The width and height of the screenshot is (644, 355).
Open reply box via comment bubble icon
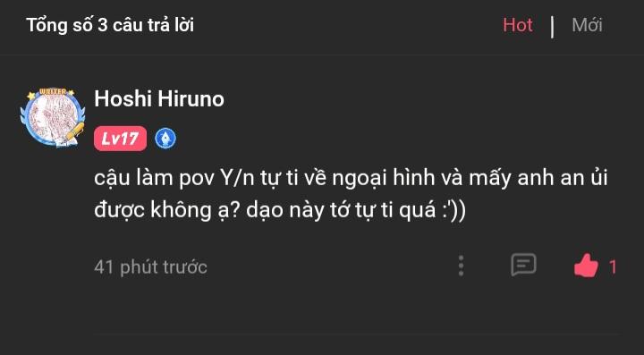click(x=523, y=265)
